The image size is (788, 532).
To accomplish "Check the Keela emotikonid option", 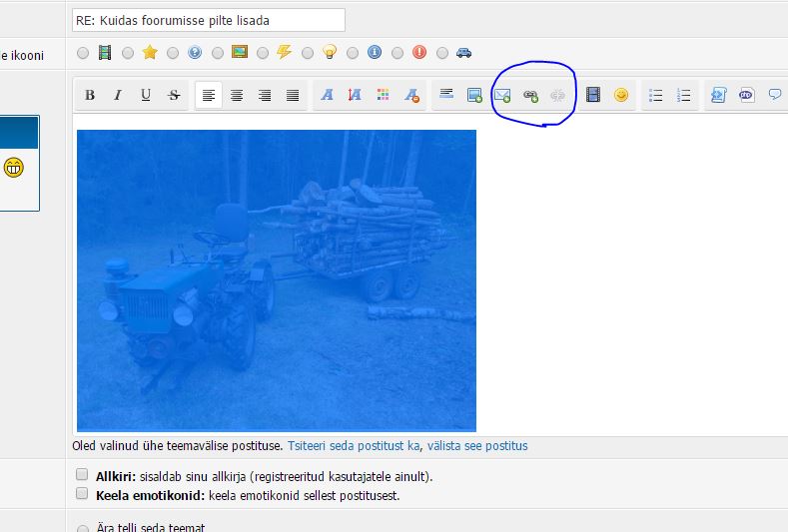I will [82, 494].
